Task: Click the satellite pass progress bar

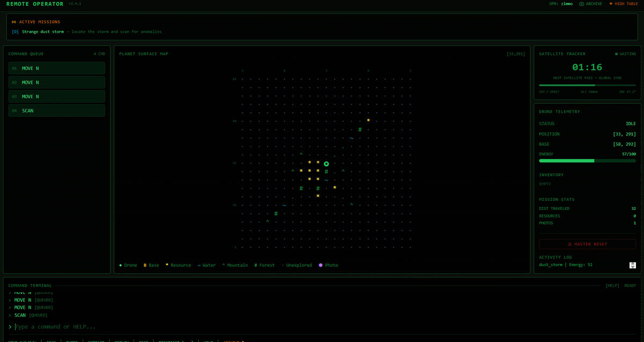Action: pyautogui.click(x=588, y=85)
